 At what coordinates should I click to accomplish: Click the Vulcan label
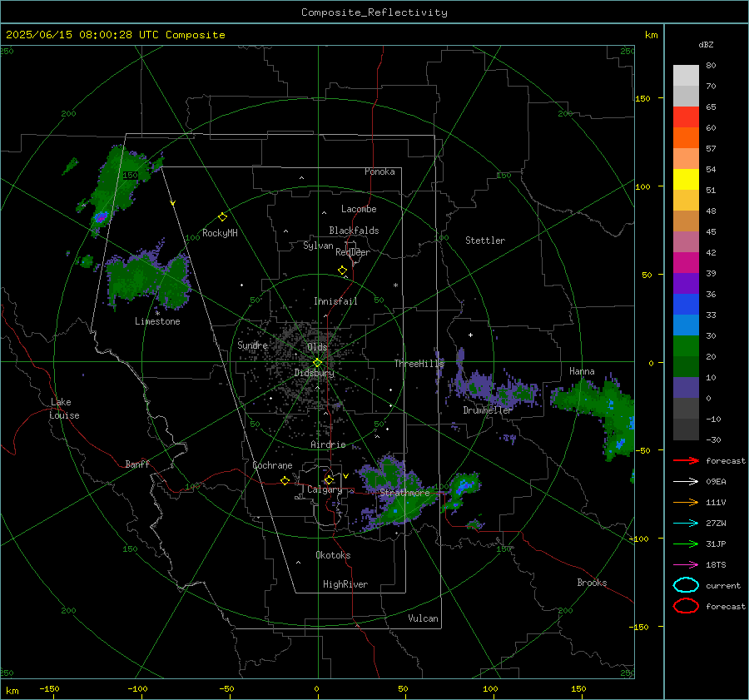(423, 618)
